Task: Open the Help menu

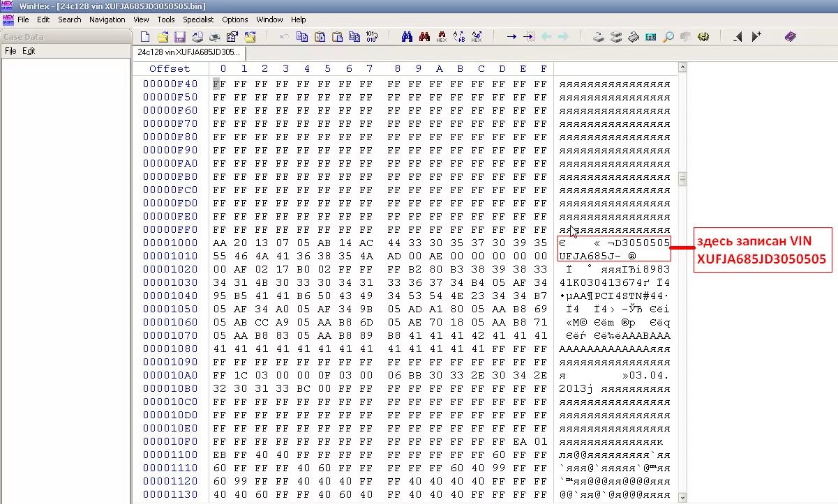Action: pyautogui.click(x=299, y=20)
